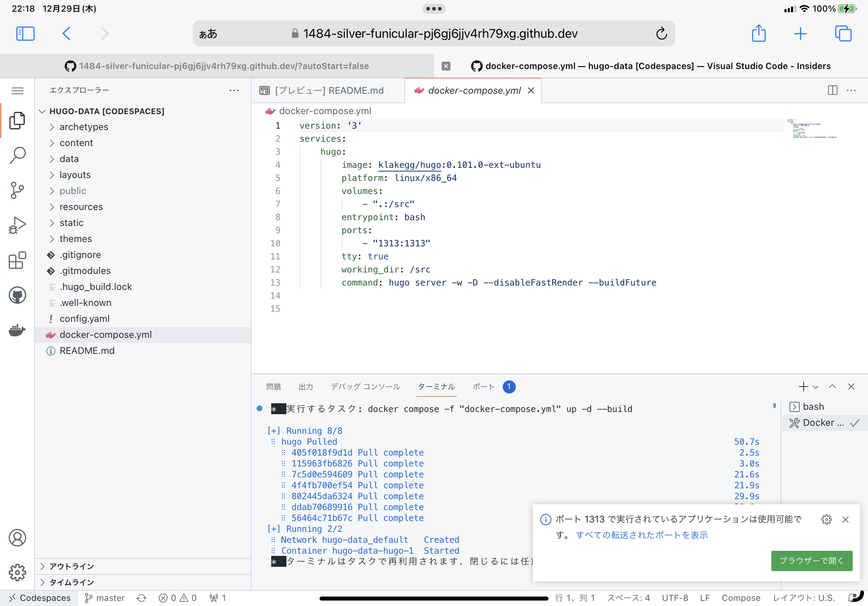Click the editor minimap preview
Image resolution: width=868 pixels, height=606 pixels.
click(811, 129)
